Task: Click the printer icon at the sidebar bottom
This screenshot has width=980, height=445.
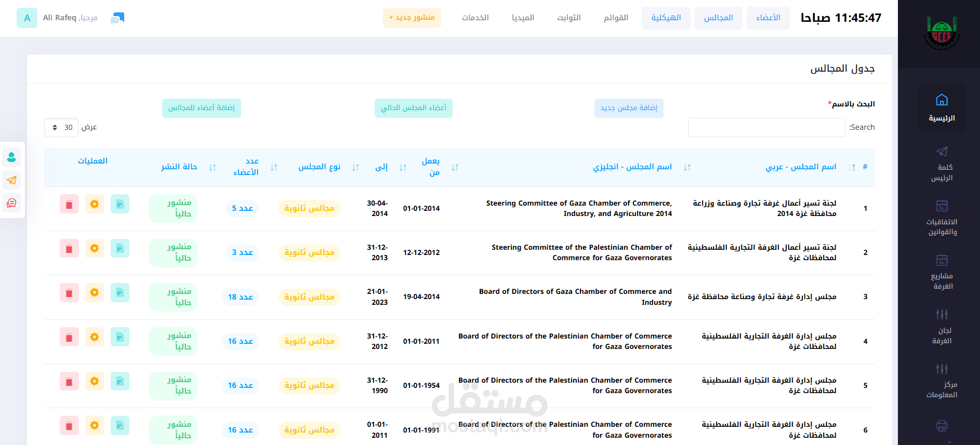Action: [x=942, y=426]
